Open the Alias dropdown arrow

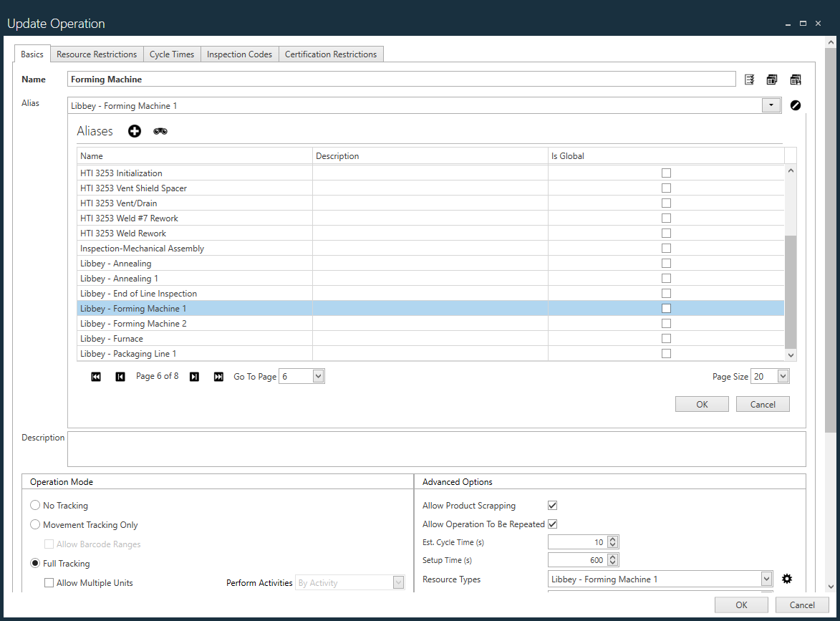pos(771,105)
